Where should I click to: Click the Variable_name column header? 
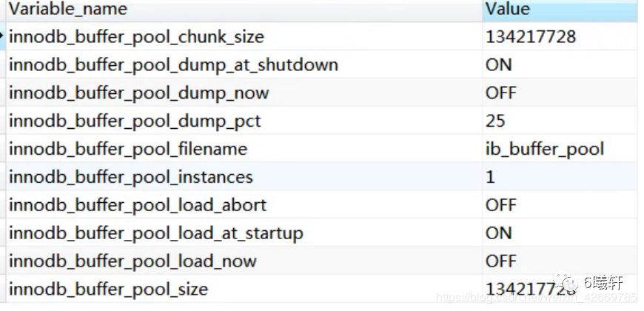pyautogui.click(x=244, y=10)
